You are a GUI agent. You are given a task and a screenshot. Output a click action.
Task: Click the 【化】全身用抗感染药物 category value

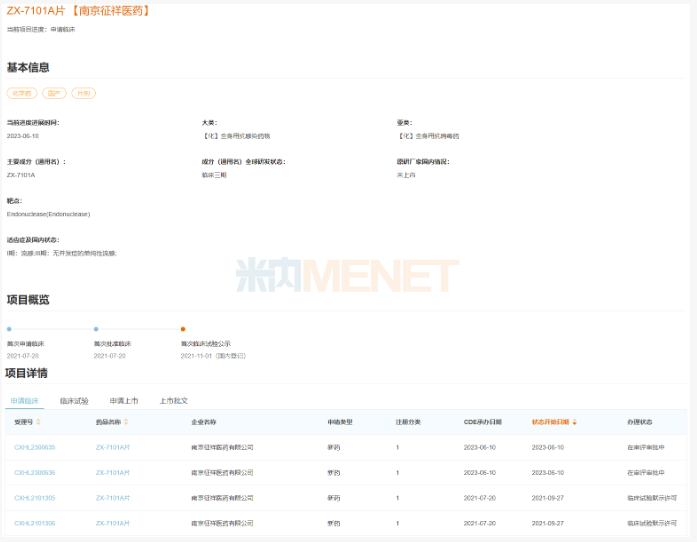click(x=236, y=136)
